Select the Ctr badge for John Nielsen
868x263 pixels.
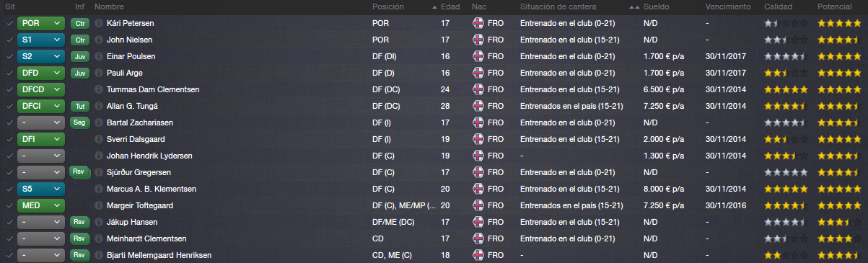[80, 40]
